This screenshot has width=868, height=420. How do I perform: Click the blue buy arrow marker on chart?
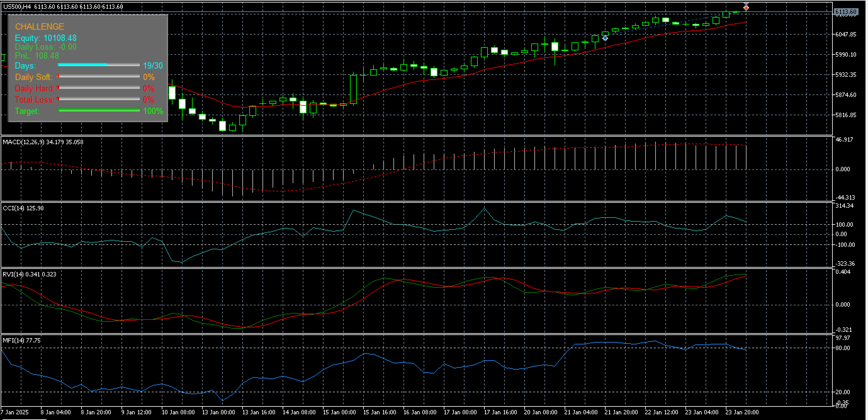[x=605, y=38]
